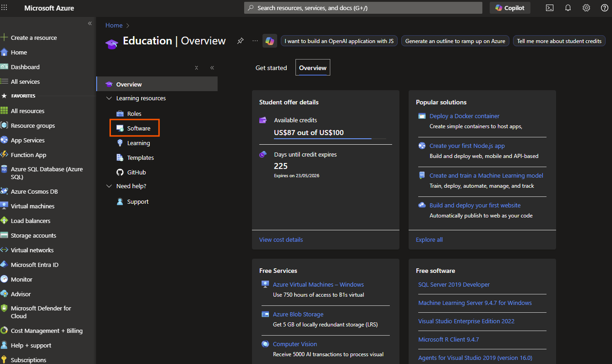This screenshot has width=612, height=364.
Task: Open the help question mark icon
Action: click(x=605, y=8)
